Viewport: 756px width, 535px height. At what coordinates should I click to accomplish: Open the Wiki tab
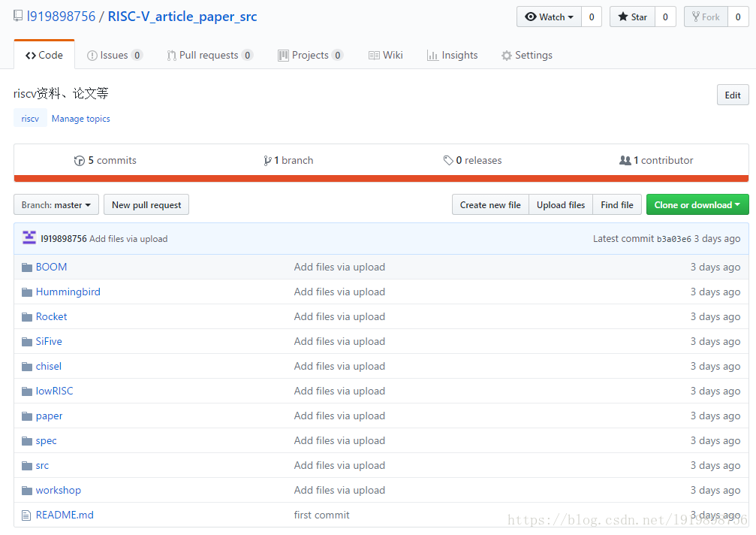point(386,55)
